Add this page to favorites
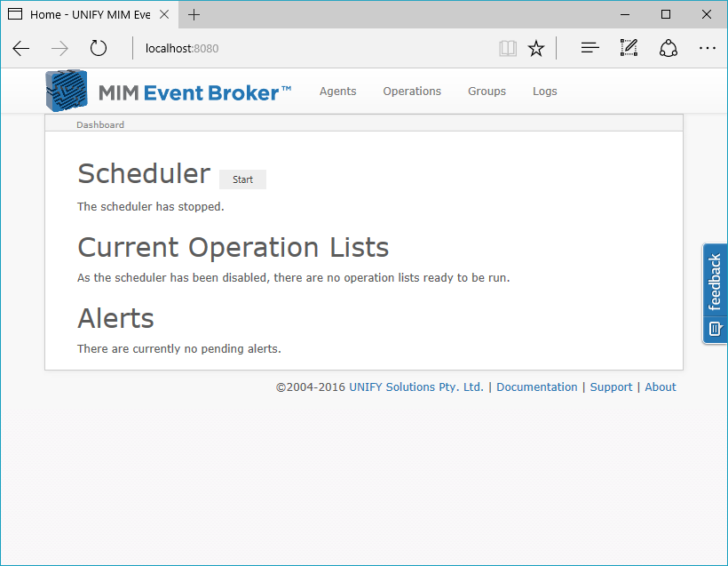The height and width of the screenshot is (566, 728). (x=536, y=48)
